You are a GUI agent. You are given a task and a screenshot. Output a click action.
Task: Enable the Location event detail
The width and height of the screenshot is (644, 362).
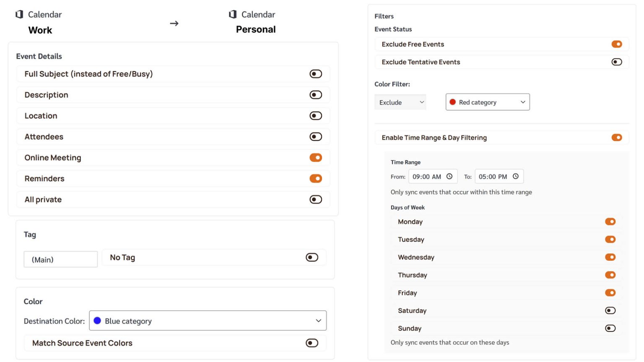316,116
